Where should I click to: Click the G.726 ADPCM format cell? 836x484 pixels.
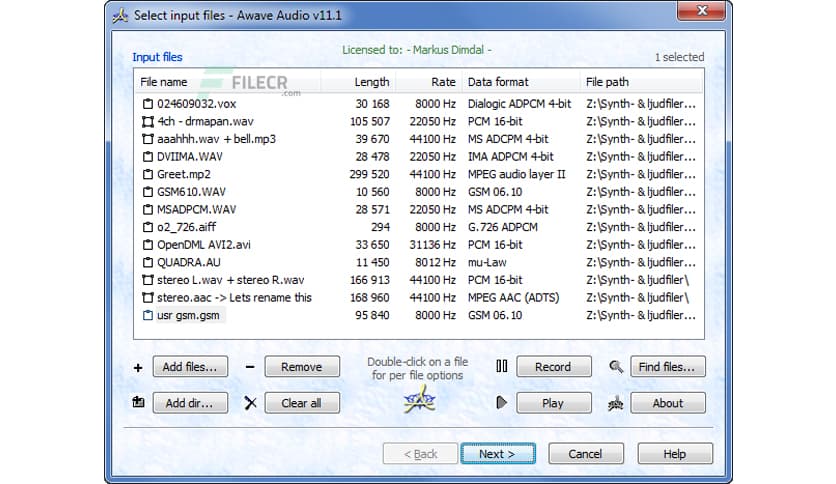[x=503, y=227]
